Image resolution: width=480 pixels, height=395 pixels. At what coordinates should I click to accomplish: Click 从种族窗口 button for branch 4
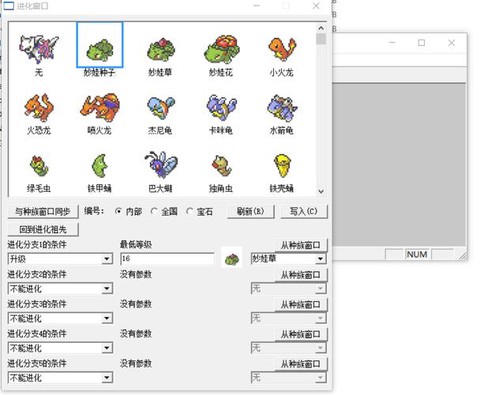click(301, 334)
